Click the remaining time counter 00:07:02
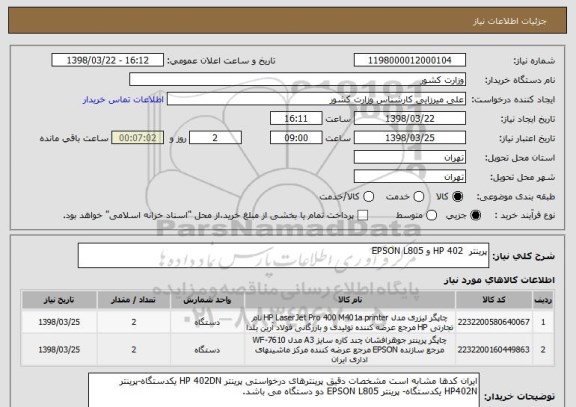576x407 pixels. coord(138,138)
